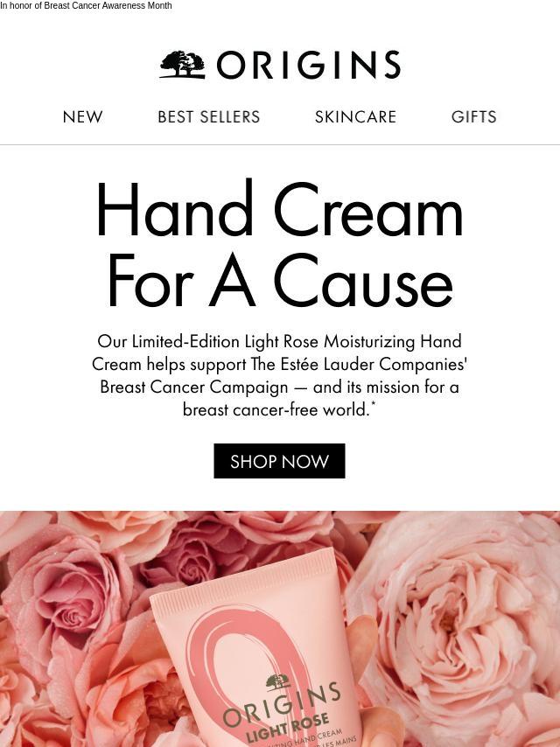560x747 pixels.
Task: Click the small tree logo on the tube
Action: click(x=278, y=682)
